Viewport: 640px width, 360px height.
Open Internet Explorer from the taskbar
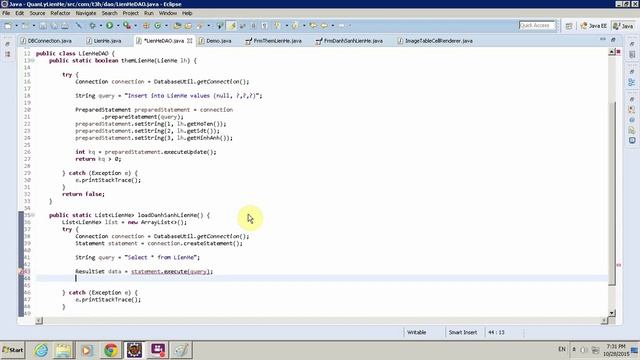[41, 350]
